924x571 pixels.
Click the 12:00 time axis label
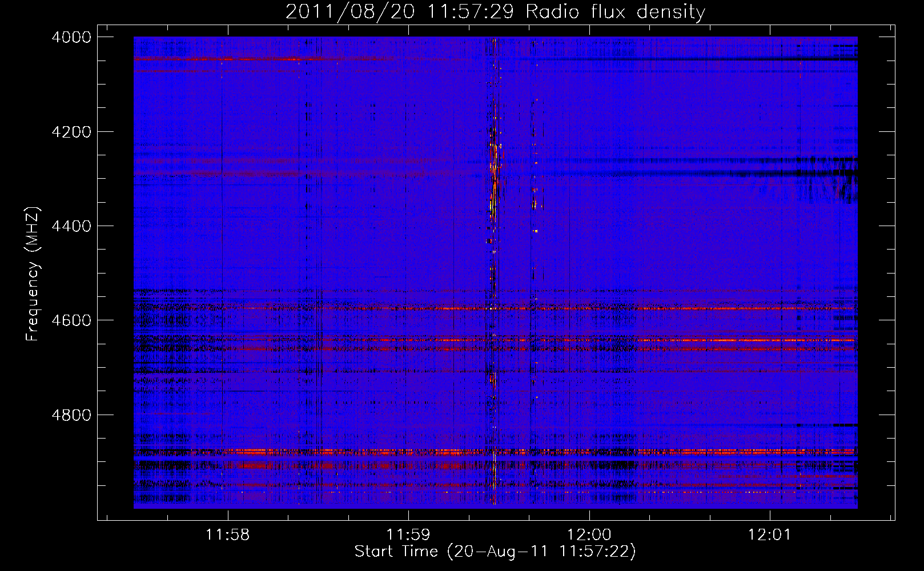[589, 535]
